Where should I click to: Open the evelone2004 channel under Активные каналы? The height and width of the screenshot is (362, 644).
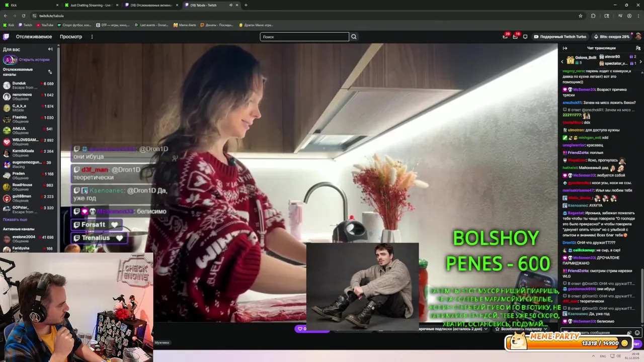click(x=30, y=239)
